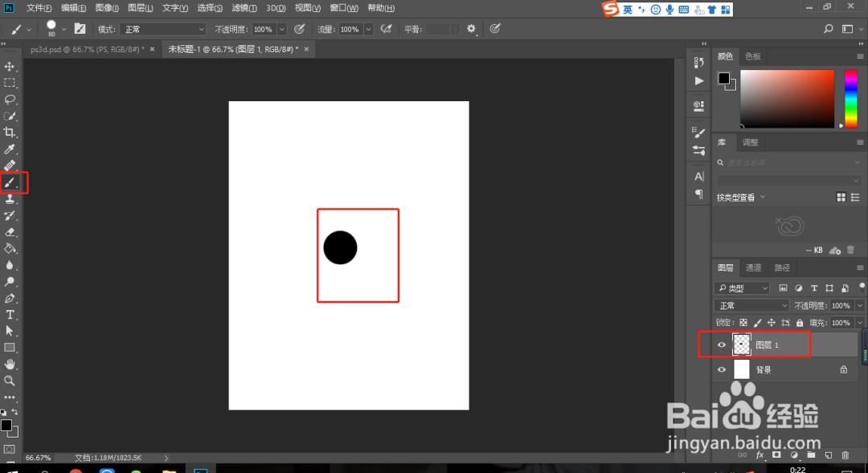Open the brush preset picker arrow

coord(63,30)
